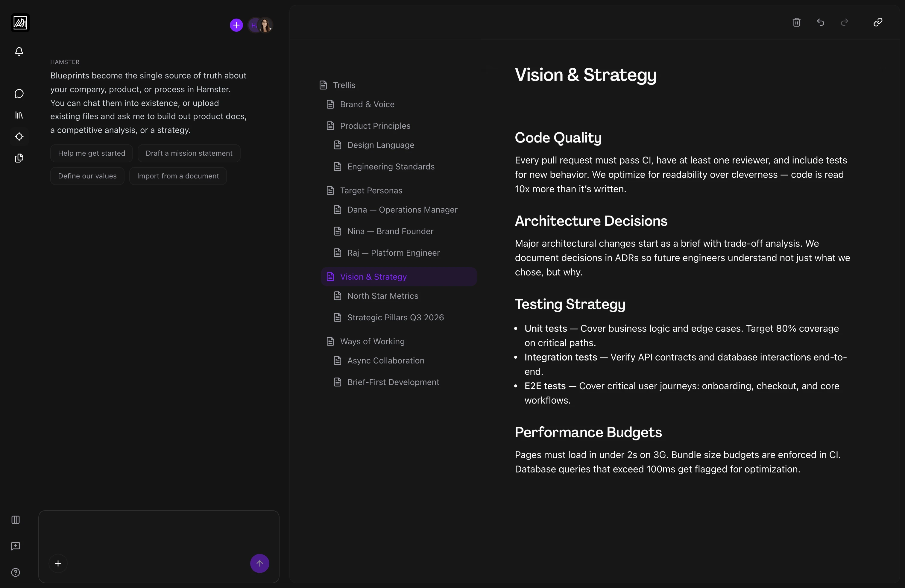Toggle the sidebar panel layout icon
Viewport: 905px width, 588px height.
pyautogui.click(x=16, y=519)
